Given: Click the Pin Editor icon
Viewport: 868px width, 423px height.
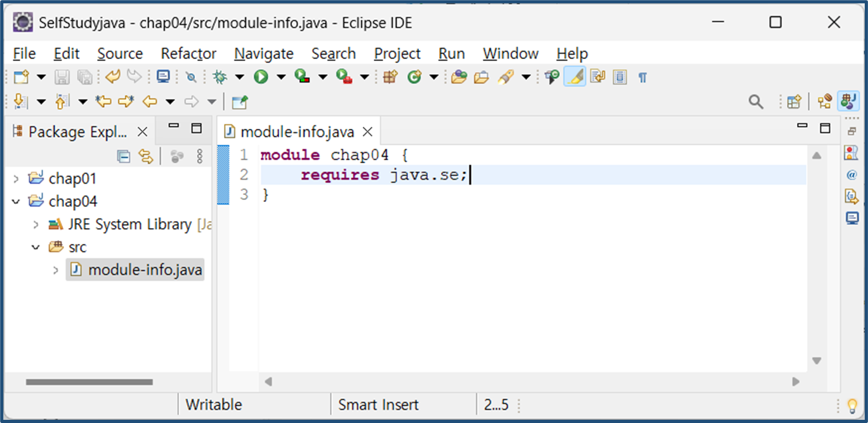Looking at the screenshot, I should (240, 102).
